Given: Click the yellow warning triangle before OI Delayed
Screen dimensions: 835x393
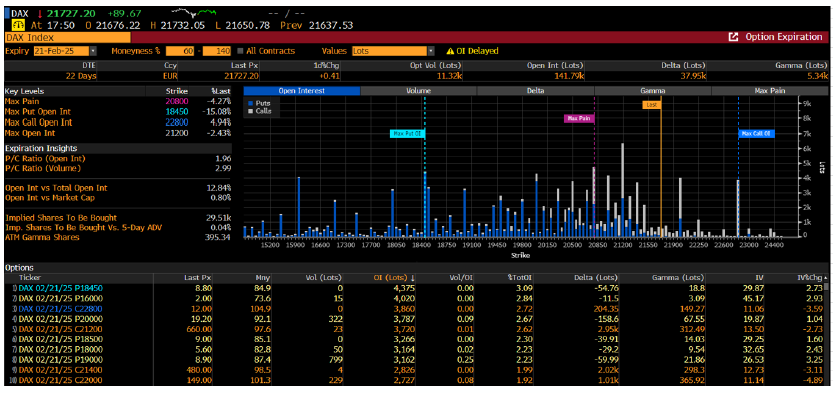Looking at the screenshot, I should [450, 51].
